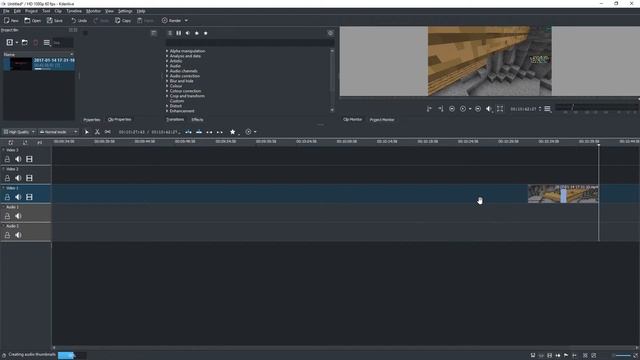Click the Set Zone In icon in monitor
The width and height of the screenshot is (640, 360).
tap(429, 109)
